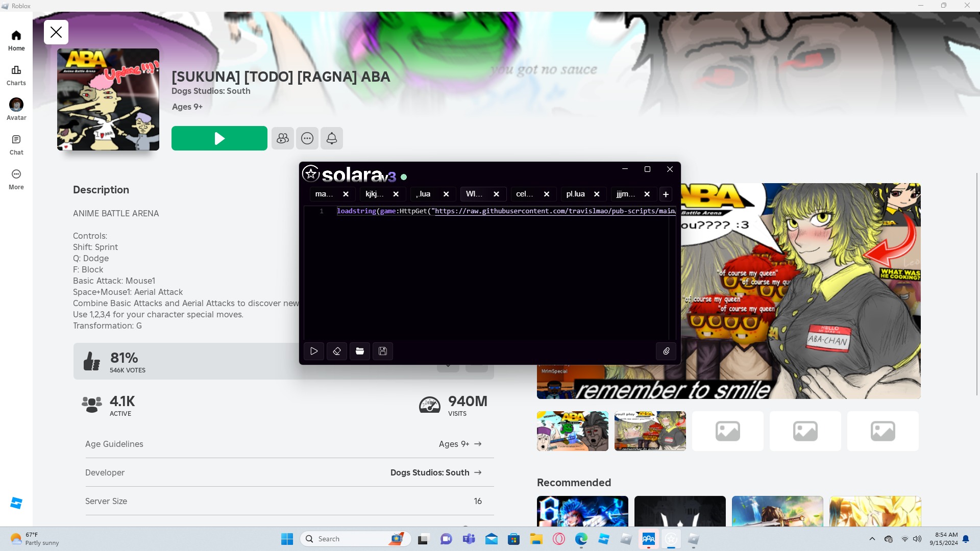Screen dimensions: 980x551
Task: Switch to the "kjkj..." script tab
Action: pyautogui.click(x=375, y=194)
